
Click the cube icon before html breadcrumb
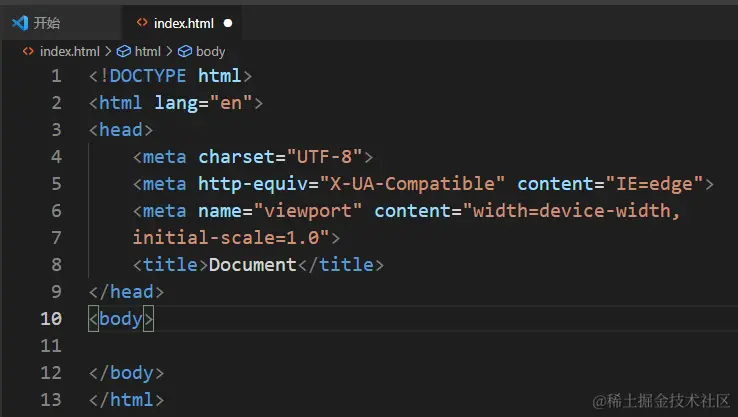pyautogui.click(x=124, y=51)
